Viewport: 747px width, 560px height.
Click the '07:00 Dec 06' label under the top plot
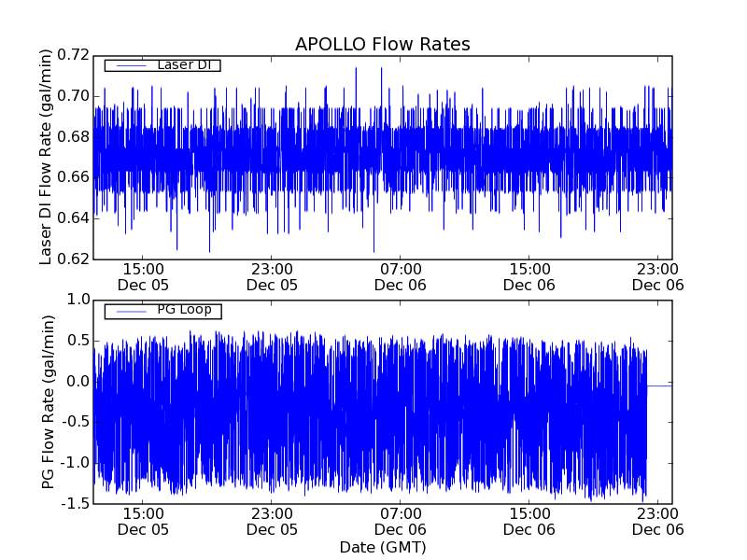coord(401,277)
